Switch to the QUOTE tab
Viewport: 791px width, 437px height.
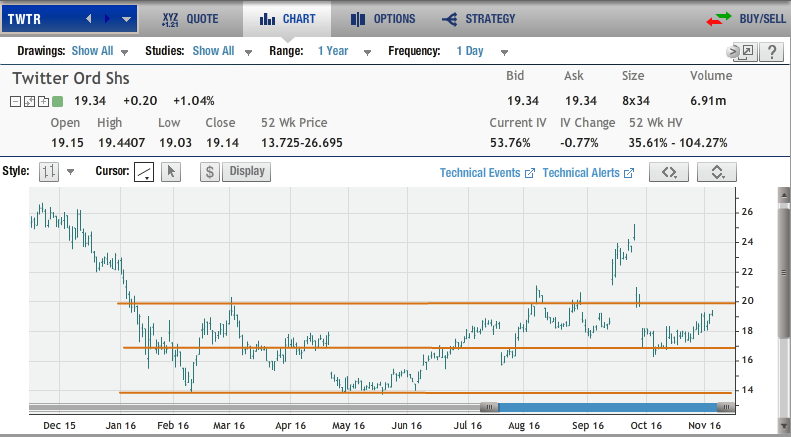click(191, 19)
